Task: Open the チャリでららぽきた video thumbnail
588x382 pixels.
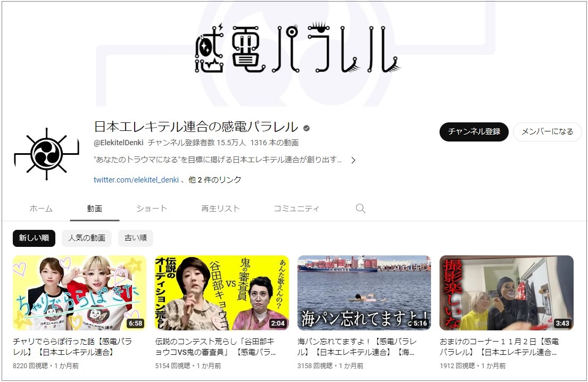Action: 79,293
